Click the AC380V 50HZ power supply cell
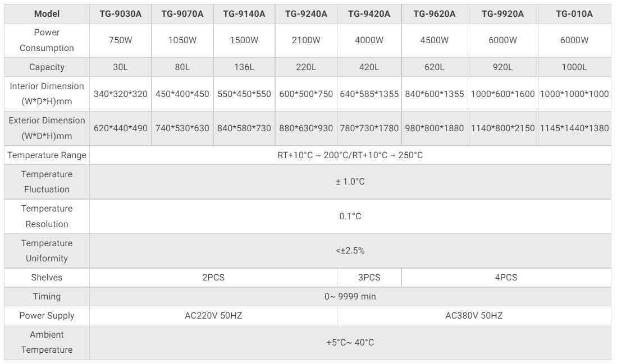The height and width of the screenshot is (364, 617). point(474,316)
